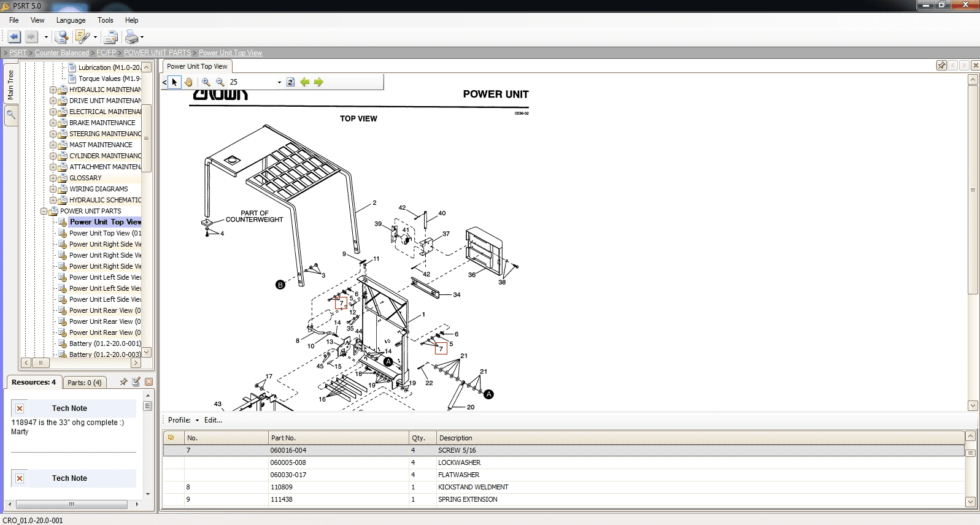Screen dimensions: 980x525
Task: Click the parts table scroll down arrow
Action: (970, 502)
